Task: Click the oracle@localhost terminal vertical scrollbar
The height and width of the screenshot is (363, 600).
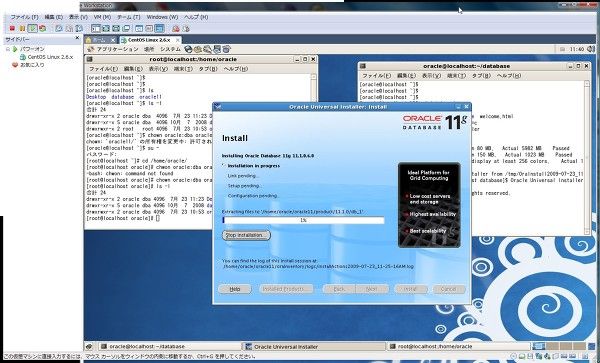Action: 587,157
